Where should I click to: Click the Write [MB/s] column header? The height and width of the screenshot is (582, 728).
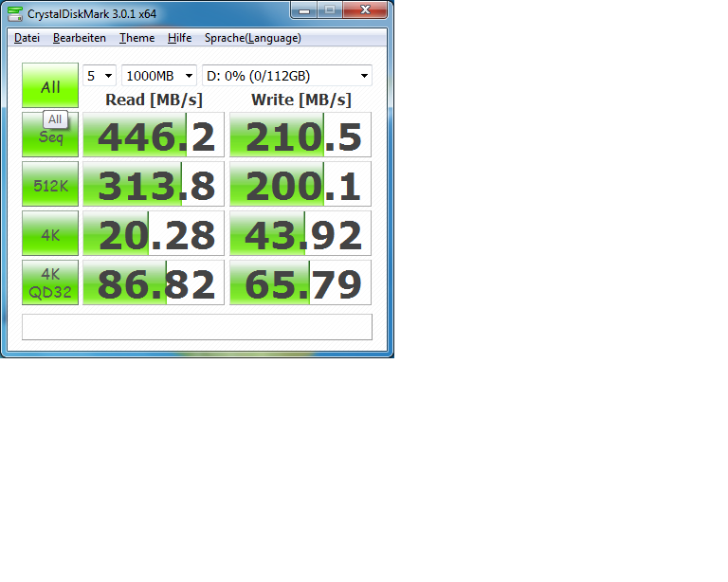[x=300, y=100]
